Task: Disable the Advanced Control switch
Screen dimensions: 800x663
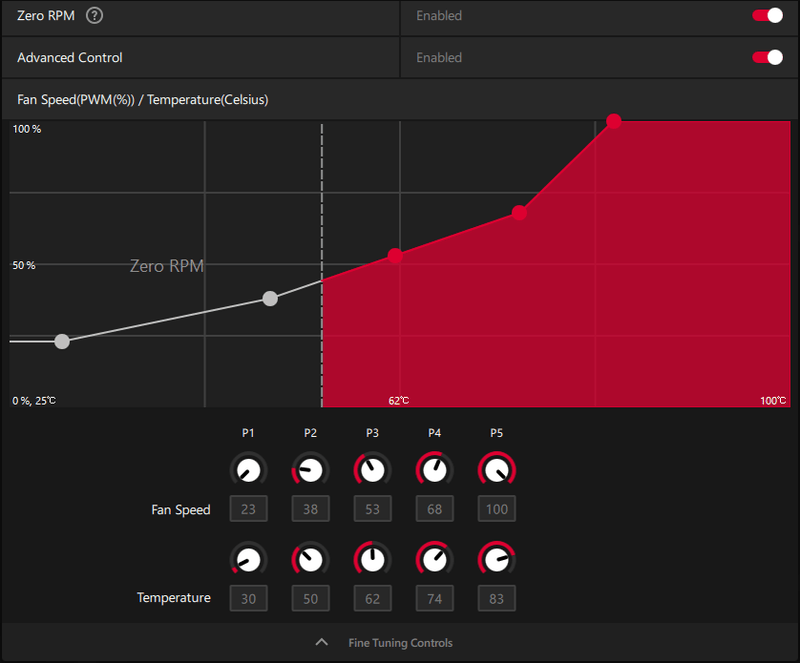Action: click(x=767, y=58)
